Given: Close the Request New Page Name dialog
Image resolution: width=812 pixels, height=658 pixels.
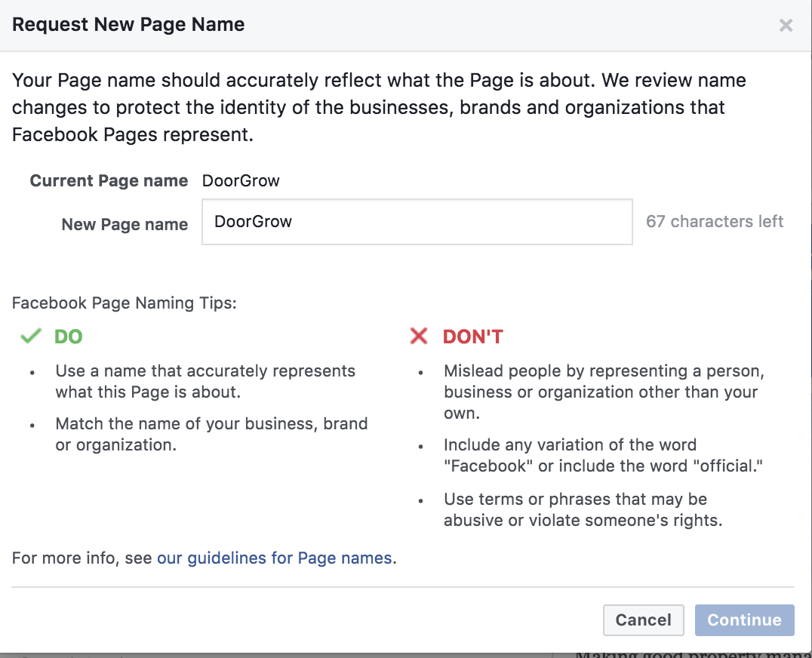Looking at the screenshot, I should [x=786, y=26].
